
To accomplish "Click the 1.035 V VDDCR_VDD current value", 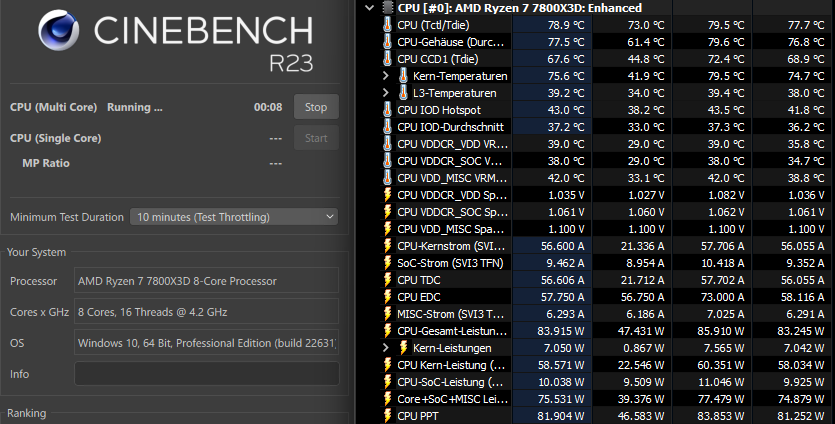I will pyautogui.click(x=566, y=195).
